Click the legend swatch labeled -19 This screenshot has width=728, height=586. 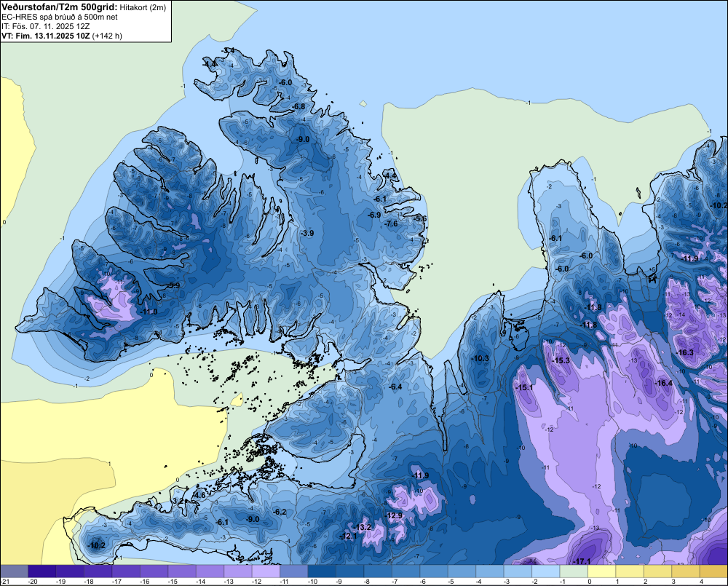click(x=70, y=571)
